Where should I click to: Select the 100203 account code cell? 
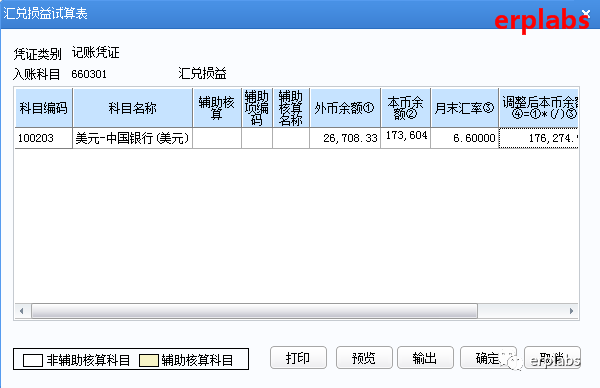44,138
